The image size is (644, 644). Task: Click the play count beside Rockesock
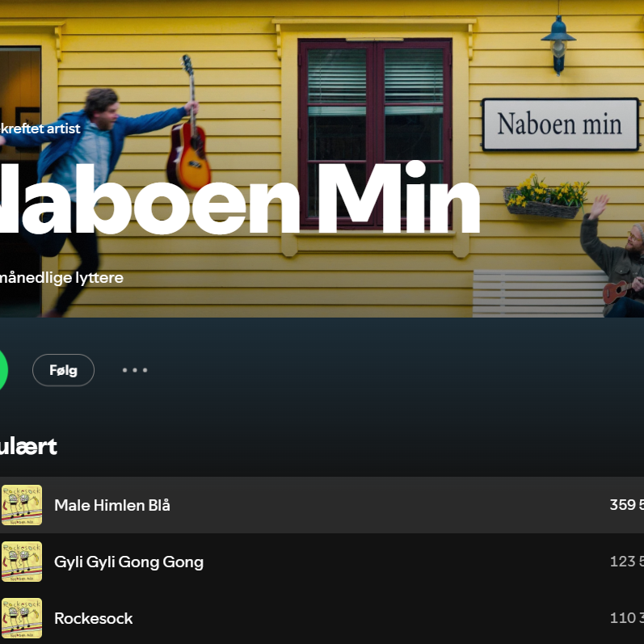click(x=627, y=617)
